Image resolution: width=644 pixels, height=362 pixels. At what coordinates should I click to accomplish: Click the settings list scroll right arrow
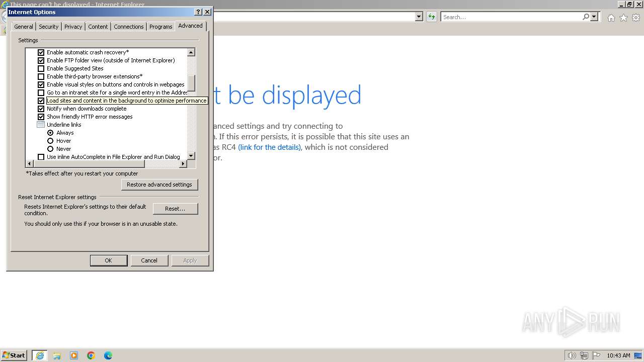pyautogui.click(x=183, y=164)
